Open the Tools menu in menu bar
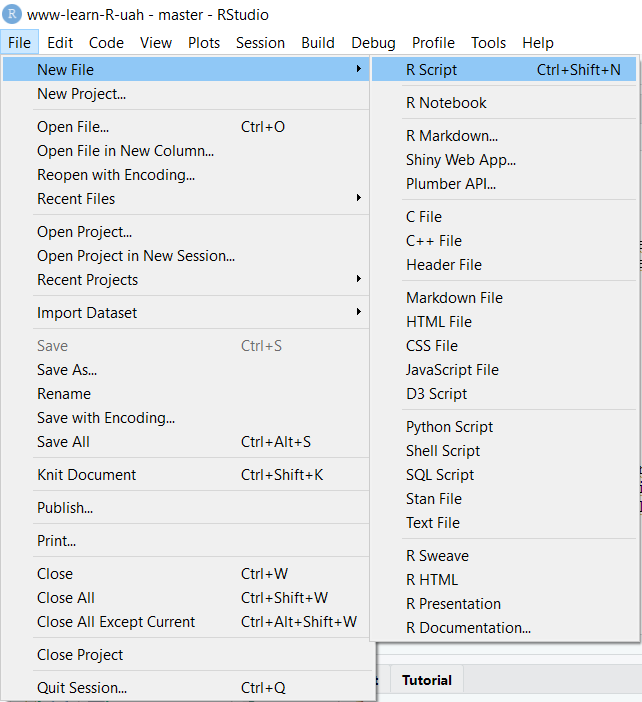The height and width of the screenshot is (702, 642). point(488,43)
